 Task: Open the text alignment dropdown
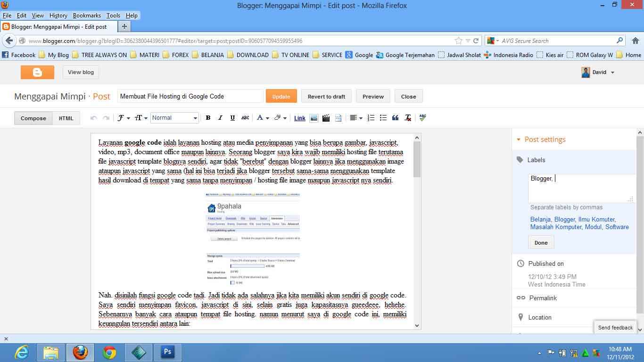(x=356, y=118)
